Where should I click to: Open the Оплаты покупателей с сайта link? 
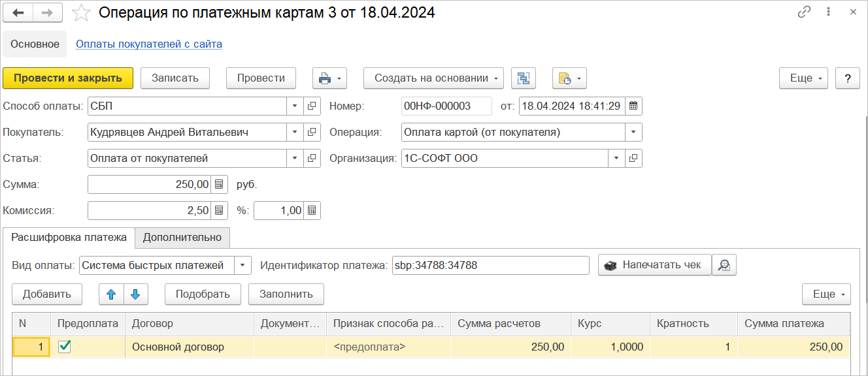click(149, 44)
